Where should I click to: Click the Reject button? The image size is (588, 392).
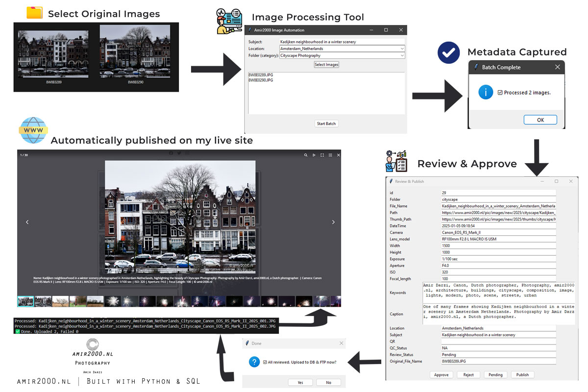click(x=468, y=375)
